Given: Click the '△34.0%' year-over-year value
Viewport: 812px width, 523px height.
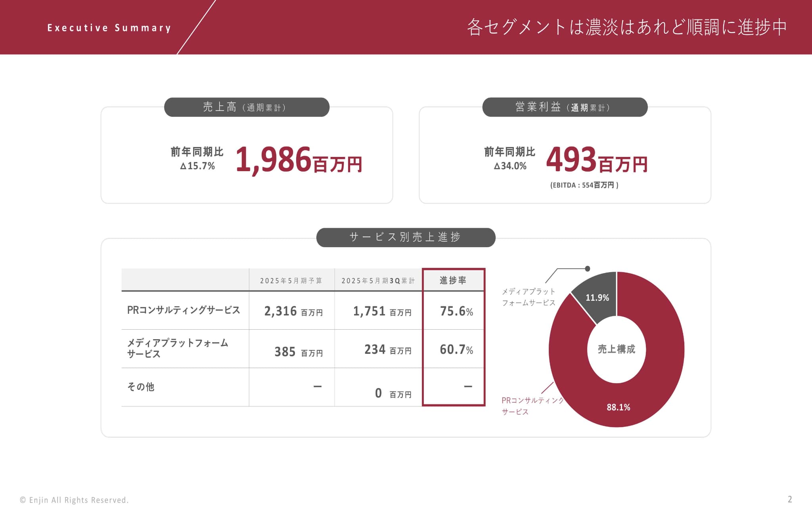Looking at the screenshot, I should pyautogui.click(x=510, y=166).
